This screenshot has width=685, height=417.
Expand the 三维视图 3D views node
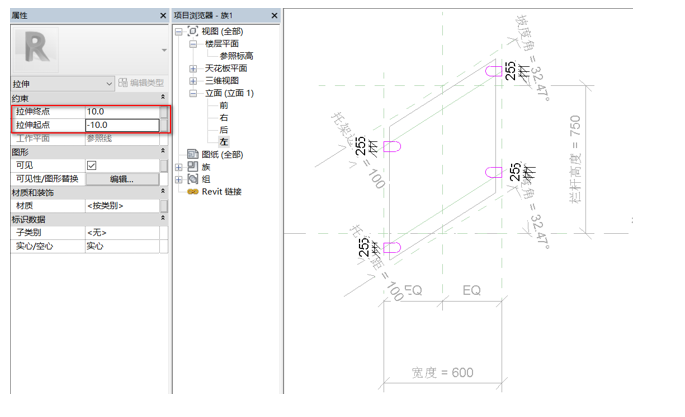click(x=193, y=81)
